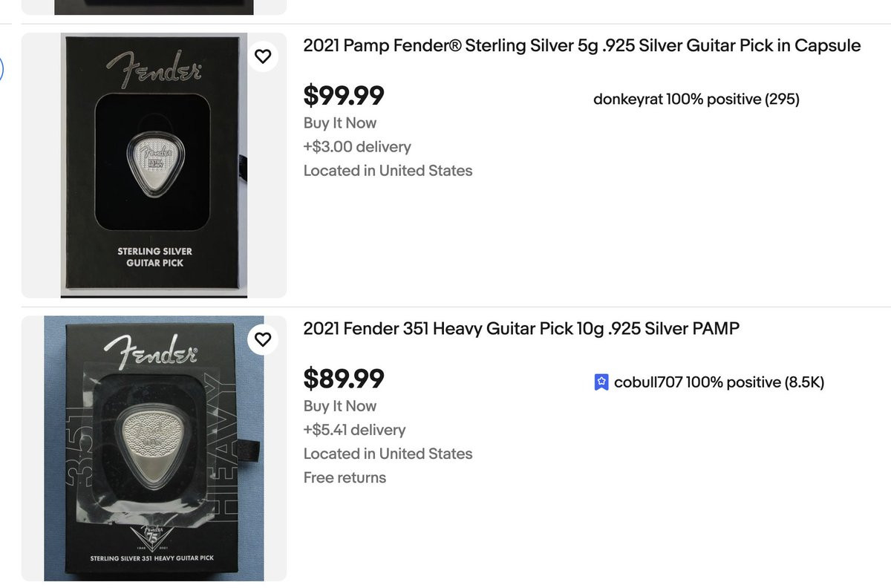Click the Free returns label
This screenshot has height=588, width=891.
tap(345, 477)
